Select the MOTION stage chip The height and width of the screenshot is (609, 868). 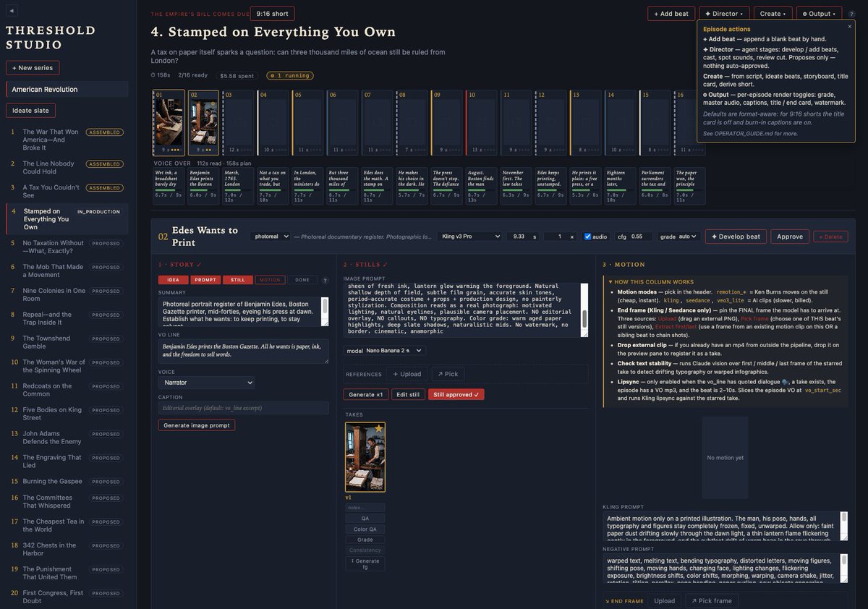[270, 280]
